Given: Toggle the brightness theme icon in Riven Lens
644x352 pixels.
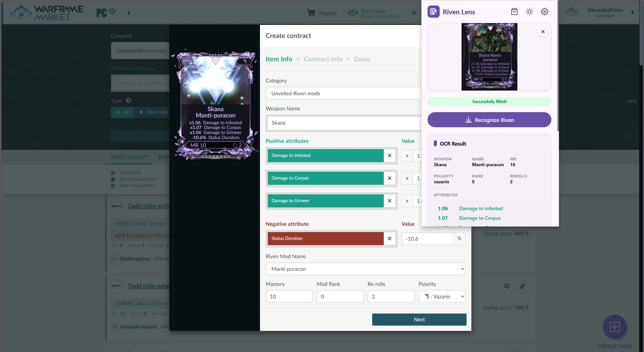Looking at the screenshot, I should click(x=529, y=11).
